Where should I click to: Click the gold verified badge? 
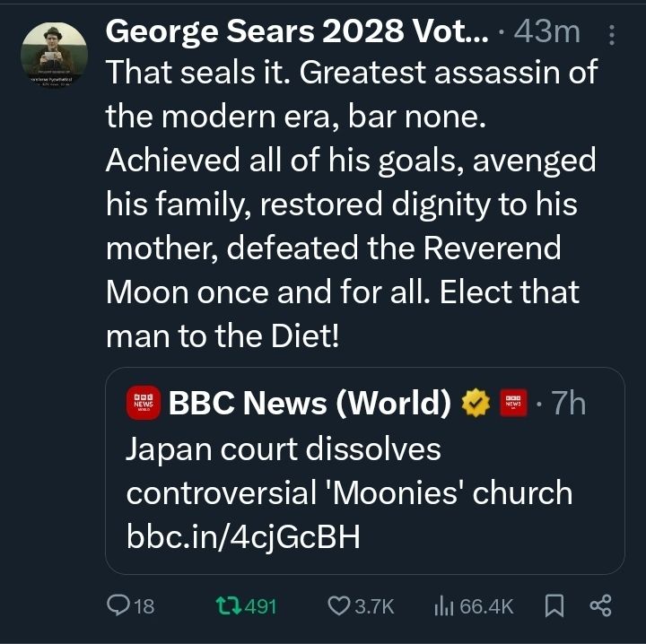[475, 404]
